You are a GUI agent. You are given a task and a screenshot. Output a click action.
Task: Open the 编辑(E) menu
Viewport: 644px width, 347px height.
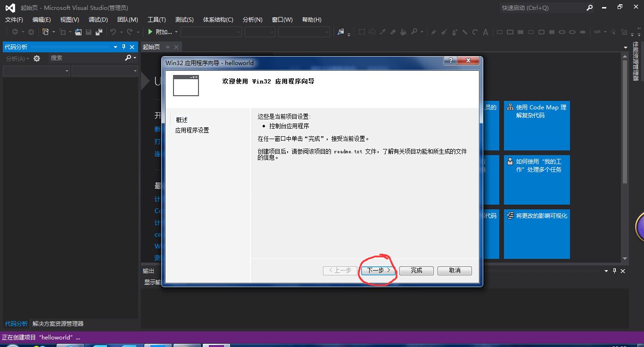41,19
